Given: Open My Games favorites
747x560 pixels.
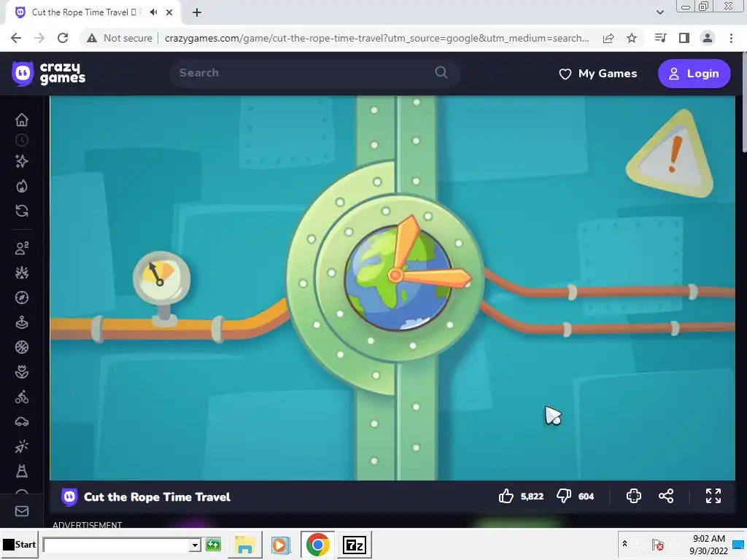Looking at the screenshot, I should 598,74.
